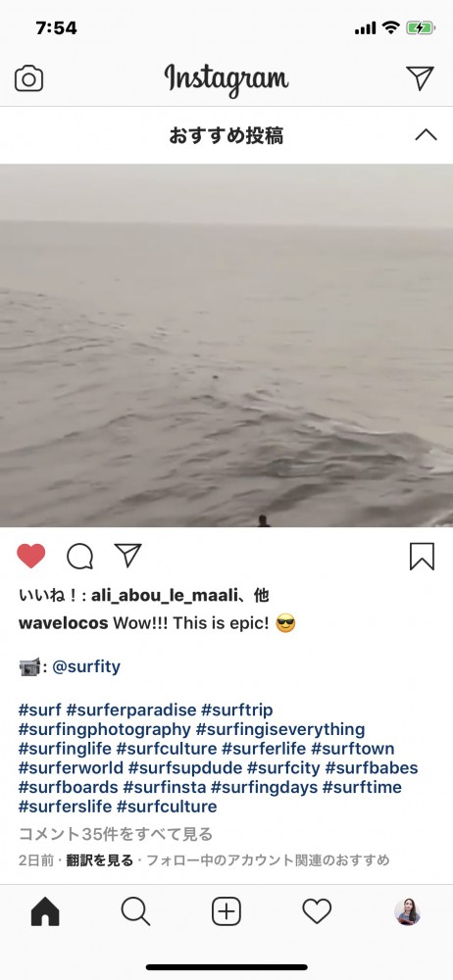Viewport: 453px width, 980px height.
Task: Open profile tab avatar
Action: tap(407, 912)
